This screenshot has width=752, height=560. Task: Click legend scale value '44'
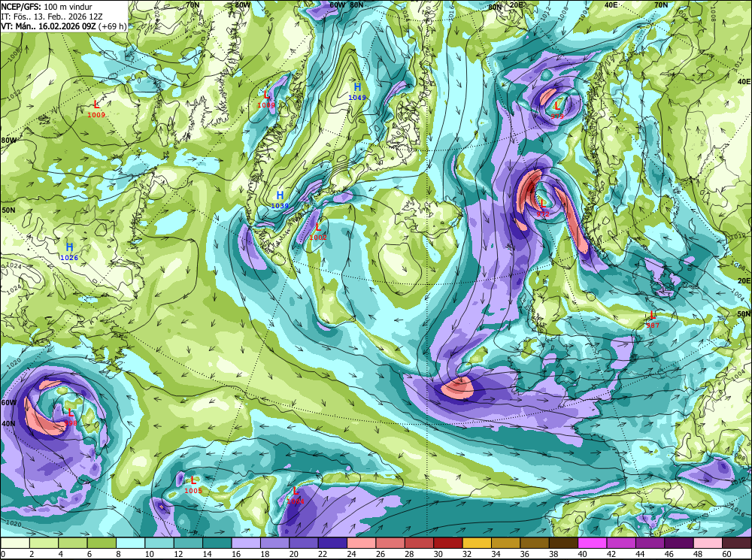(x=639, y=554)
